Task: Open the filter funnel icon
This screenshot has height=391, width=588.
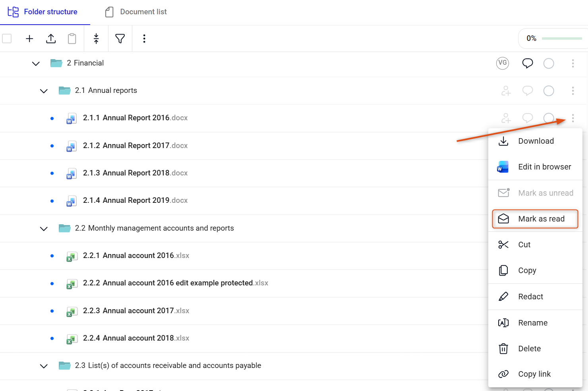Action: [120, 39]
